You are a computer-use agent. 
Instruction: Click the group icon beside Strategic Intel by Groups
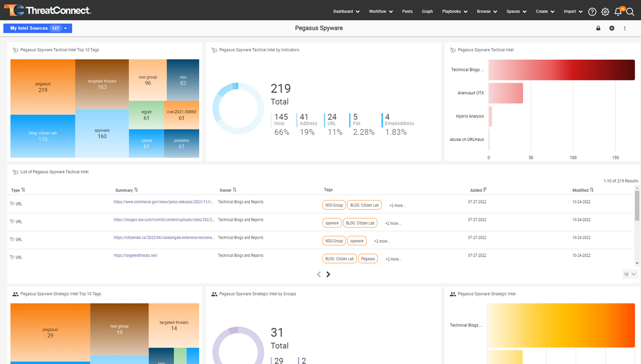click(214, 294)
